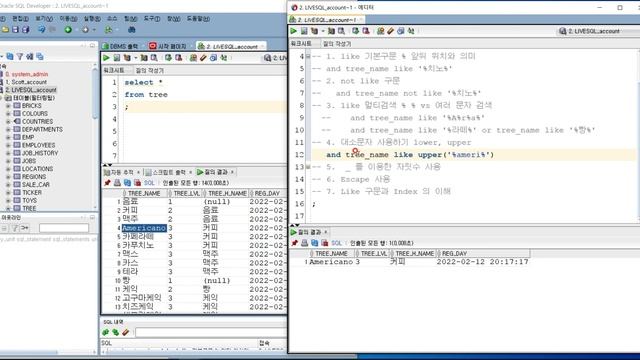Expand the JOB_HISTORY table node
The image size is (640, 360).
(8, 153)
